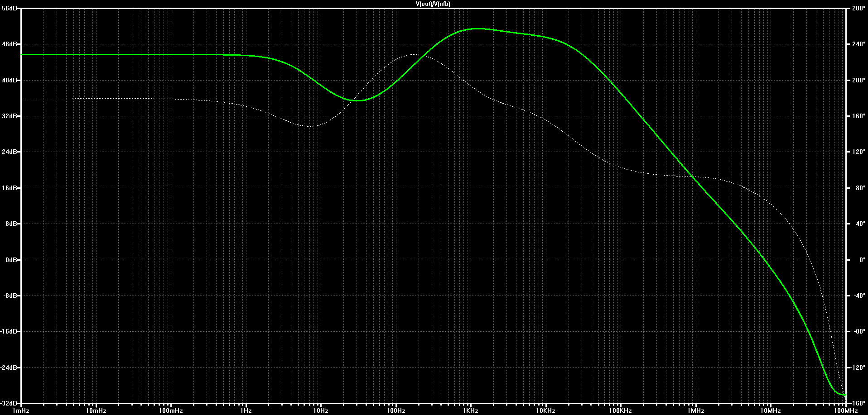Image resolution: width=868 pixels, height=415 pixels.
Task: Click the positive 8dB axis label
Action: point(11,224)
